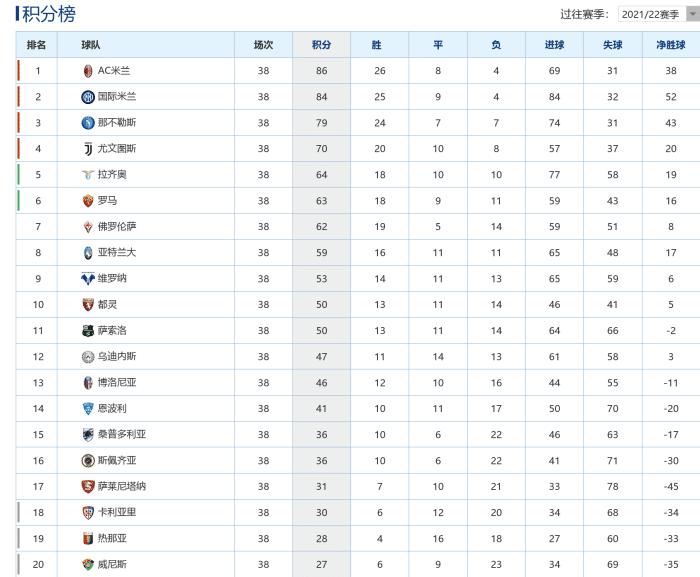Sort table by 积分 column header
This screenshot has height=577, width=700.
(x=322, y=45)
